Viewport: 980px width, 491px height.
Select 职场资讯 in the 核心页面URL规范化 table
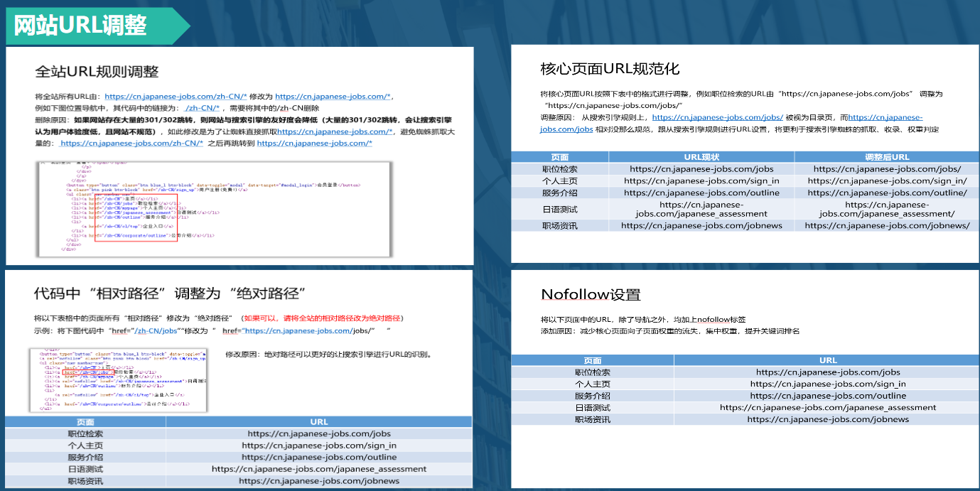(x=559, y=226)
